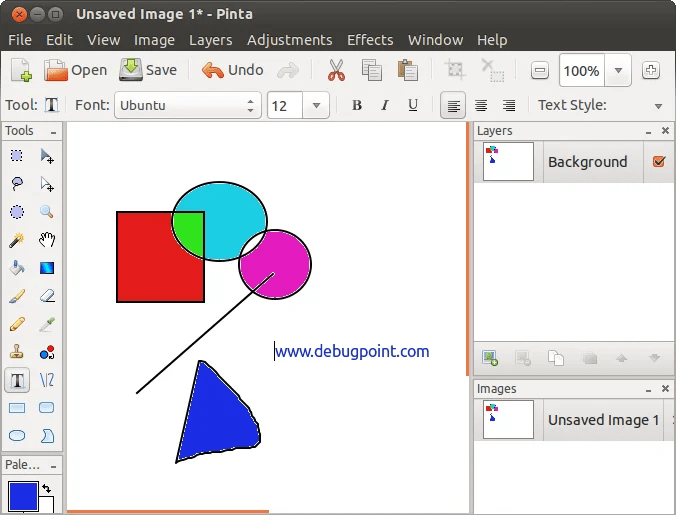
Task: Swap primary and secondary colors
Action: pyautogui.click(x=47, y=488)
